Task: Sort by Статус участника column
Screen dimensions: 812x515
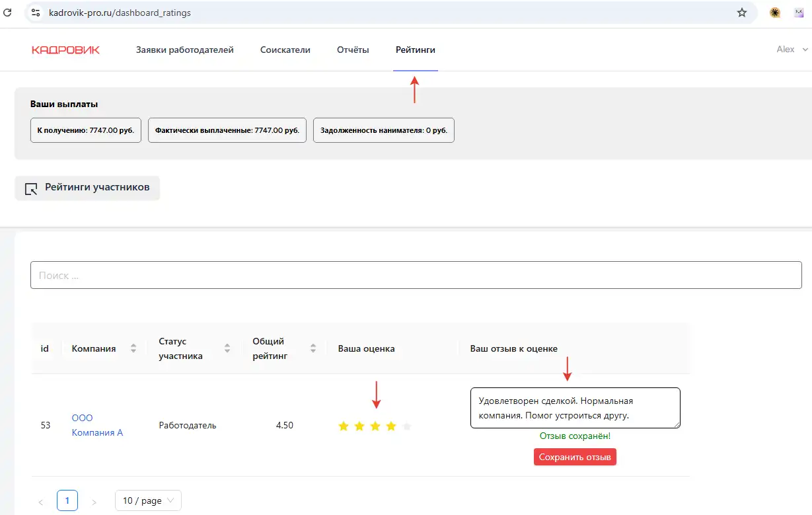Action: 227,348
